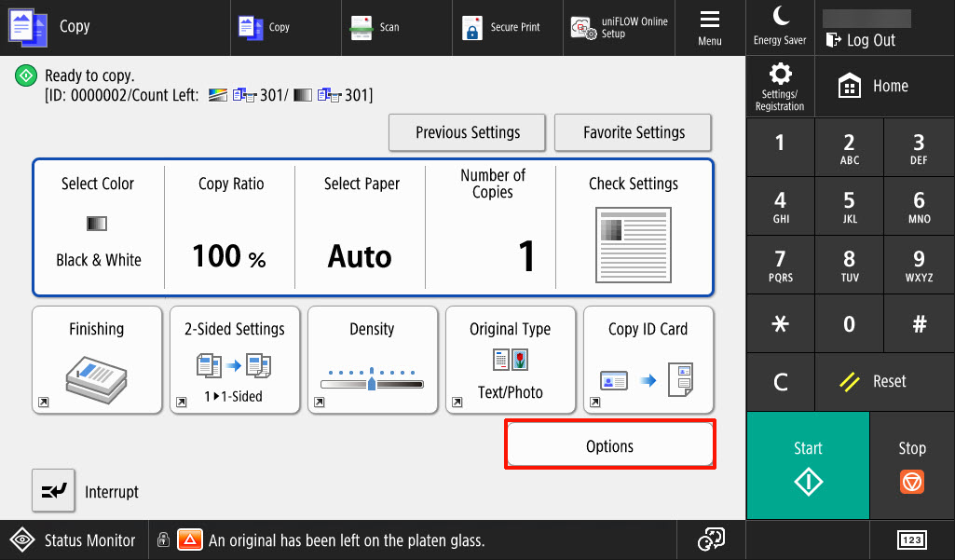Open Secure Print
955x560 pixels.
[x=508, y=27]
